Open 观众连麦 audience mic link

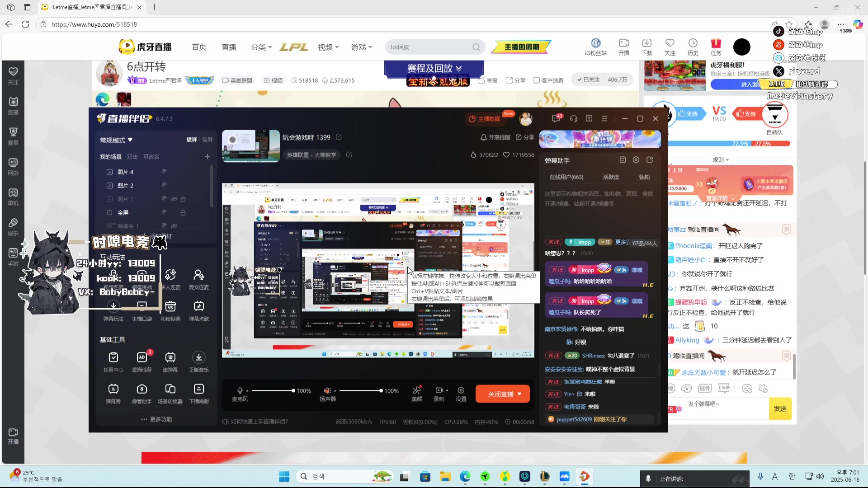point(199,279)
